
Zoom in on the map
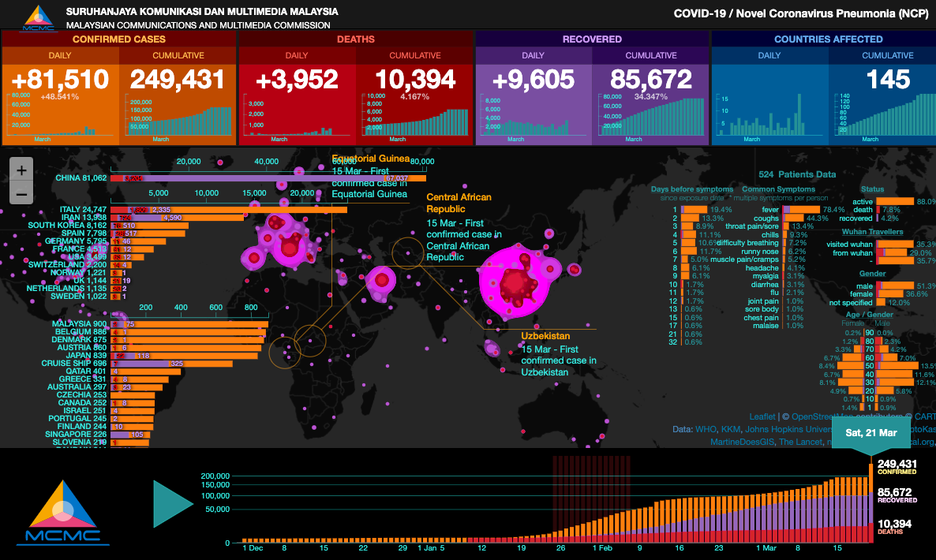click(x=21, y=170)
